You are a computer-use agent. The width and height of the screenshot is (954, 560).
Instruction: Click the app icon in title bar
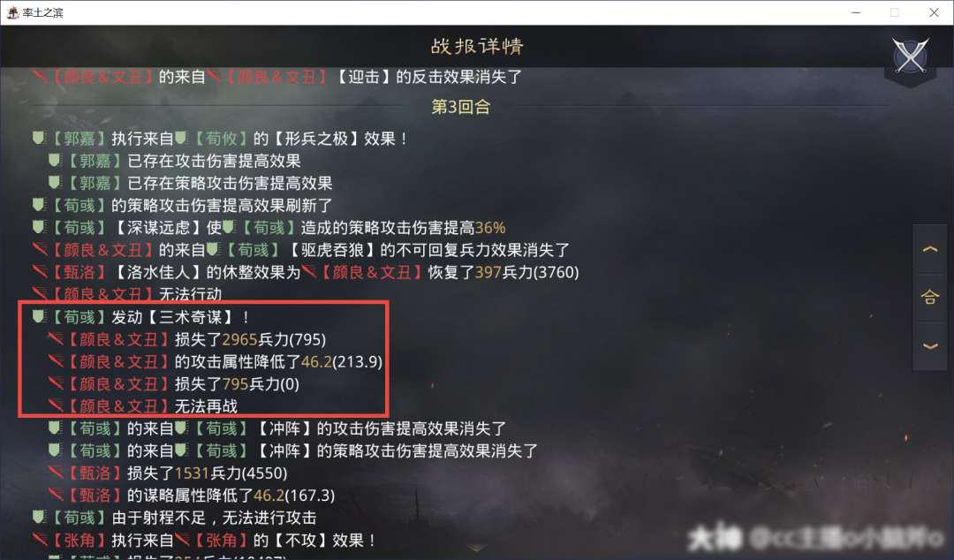coord(12,12)
